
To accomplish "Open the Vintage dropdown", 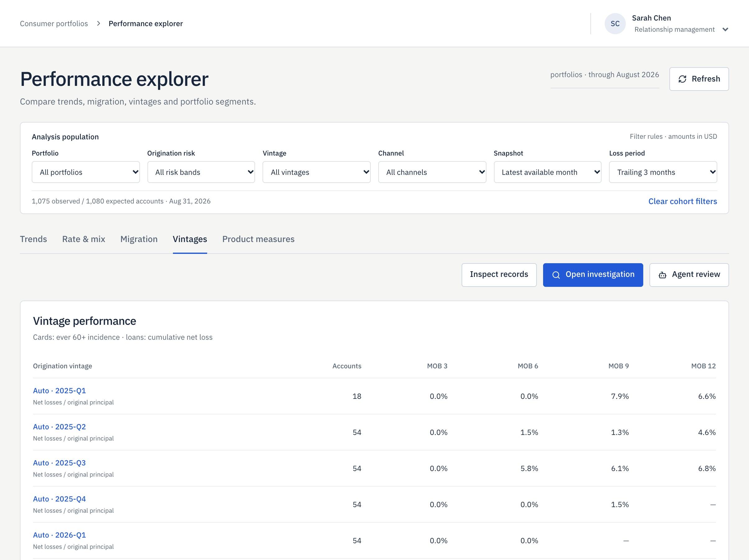I will coord(317,172).
